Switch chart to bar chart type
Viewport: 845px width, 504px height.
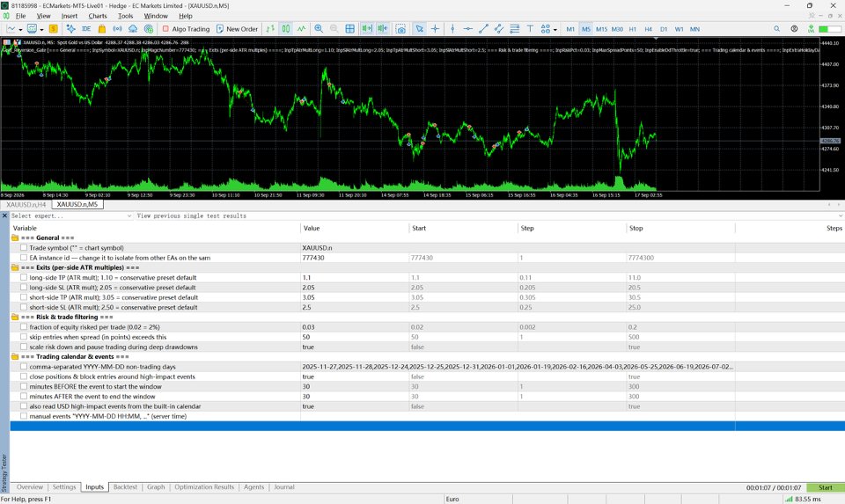click(270, 29)
